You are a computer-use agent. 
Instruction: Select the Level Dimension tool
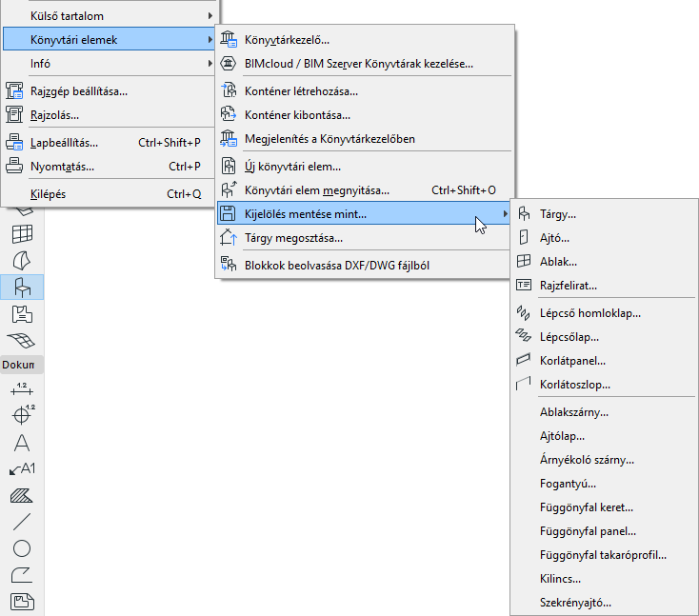click(23, 414)
